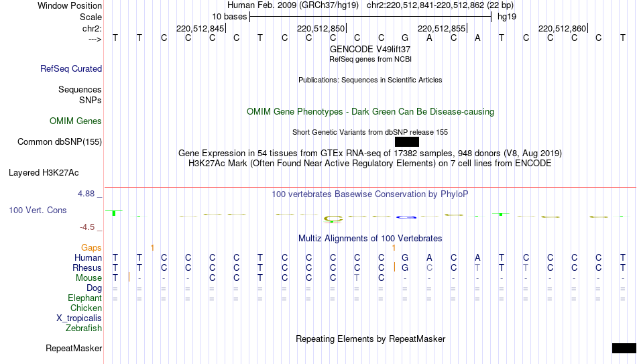Click RefSeq genes from NCBI title

tap(370, 59)
